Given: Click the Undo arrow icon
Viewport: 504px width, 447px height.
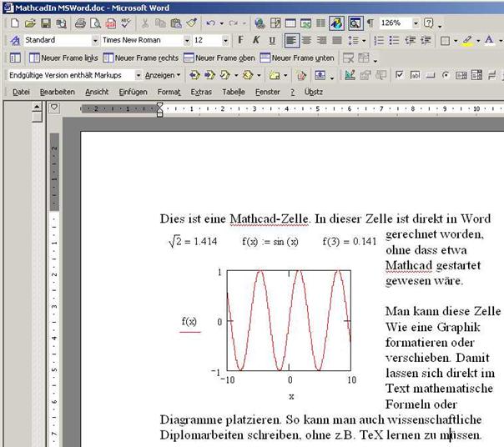Looking at the screenshot, I should 210,23.
